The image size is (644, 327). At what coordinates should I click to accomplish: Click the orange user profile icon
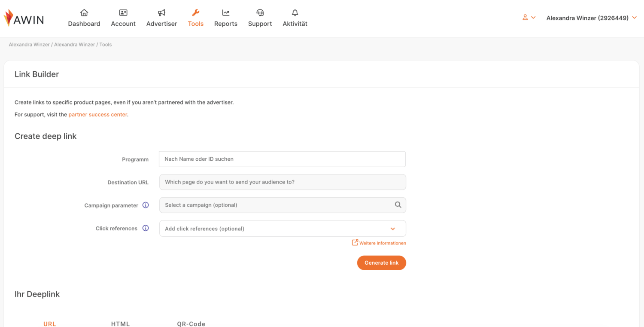click(x=525, y=18)
